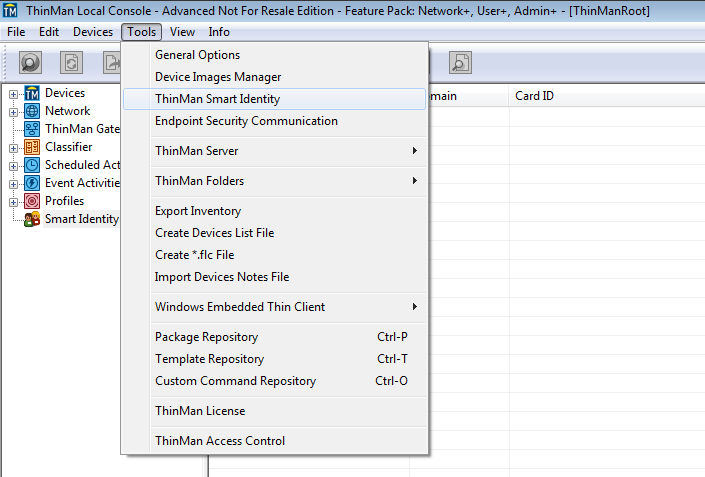This screenshot has height=477, width=705.
Task: Open the ThinMan Folders submenu arrow
Action: 415,181
